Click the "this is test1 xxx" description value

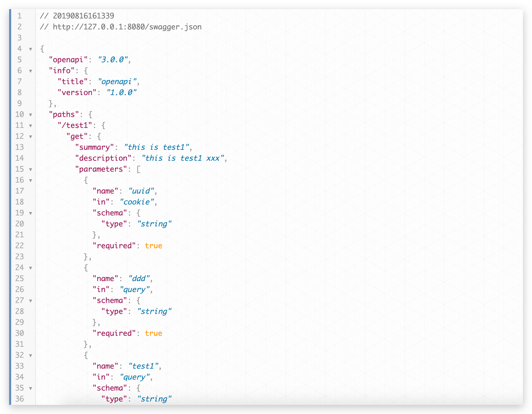click(182, 158)
